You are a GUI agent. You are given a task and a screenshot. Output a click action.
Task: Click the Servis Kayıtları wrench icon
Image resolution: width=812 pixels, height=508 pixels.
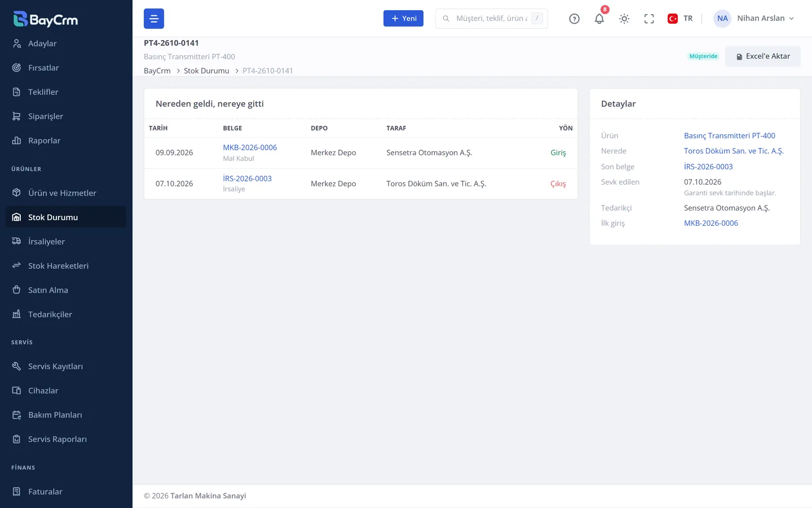point(17,366)
